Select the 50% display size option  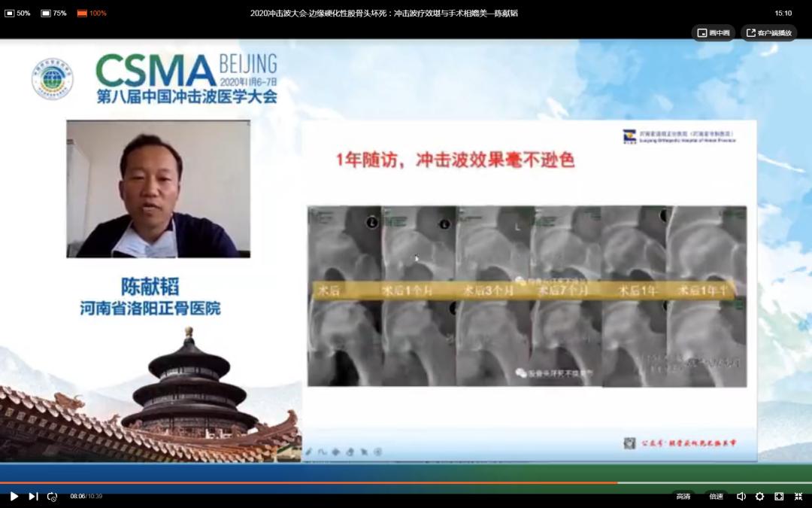(16, 13)
